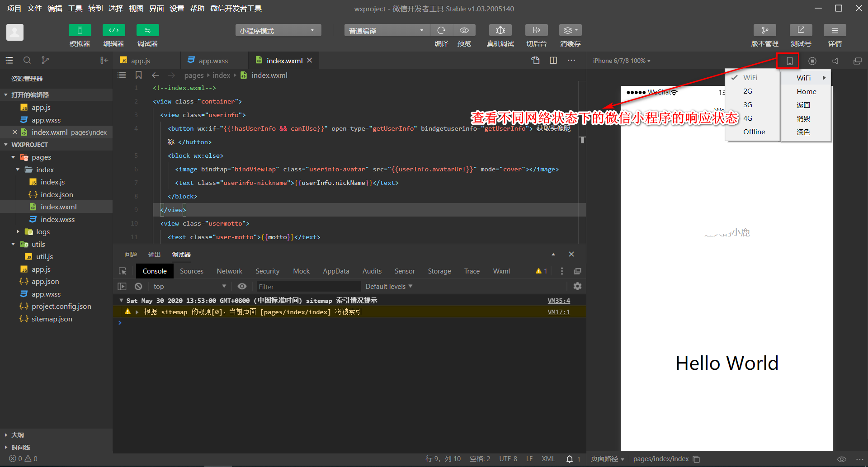Click the bookmark icon in breadcrumb bar
The height and width of the screenshot is (467, 868).
click(139, 75)
